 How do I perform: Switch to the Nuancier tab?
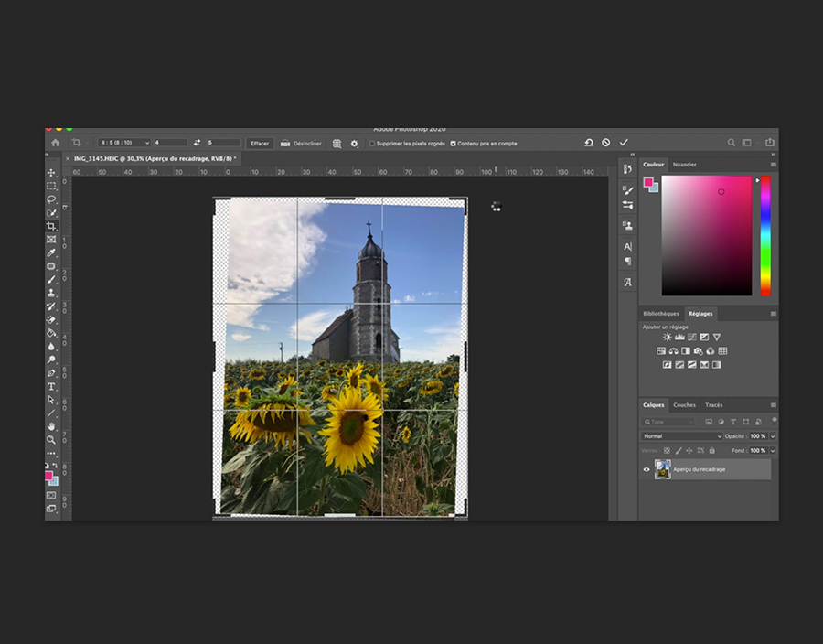tap(684, 165)
